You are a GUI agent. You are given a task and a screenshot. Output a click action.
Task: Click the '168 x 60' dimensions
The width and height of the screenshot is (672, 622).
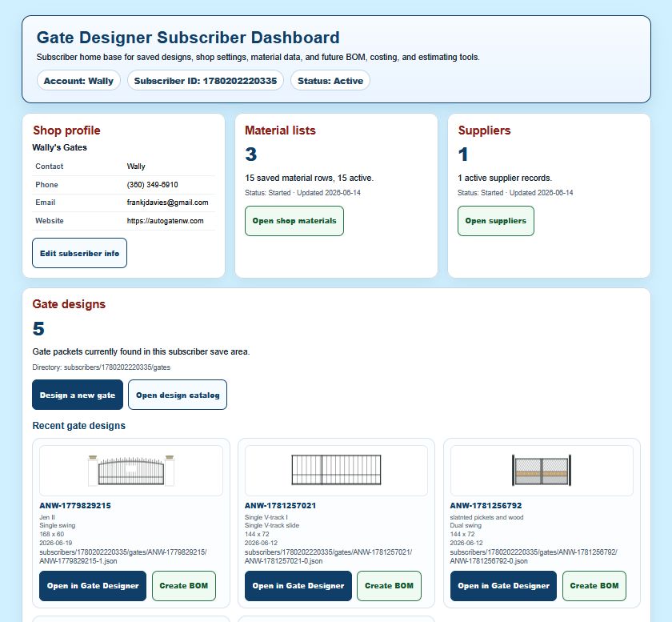click(52, 534)
